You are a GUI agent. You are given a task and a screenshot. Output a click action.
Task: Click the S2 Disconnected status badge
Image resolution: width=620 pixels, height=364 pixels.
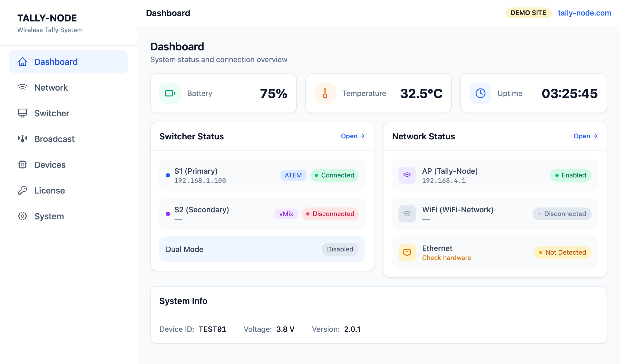(x=330, y=214)
